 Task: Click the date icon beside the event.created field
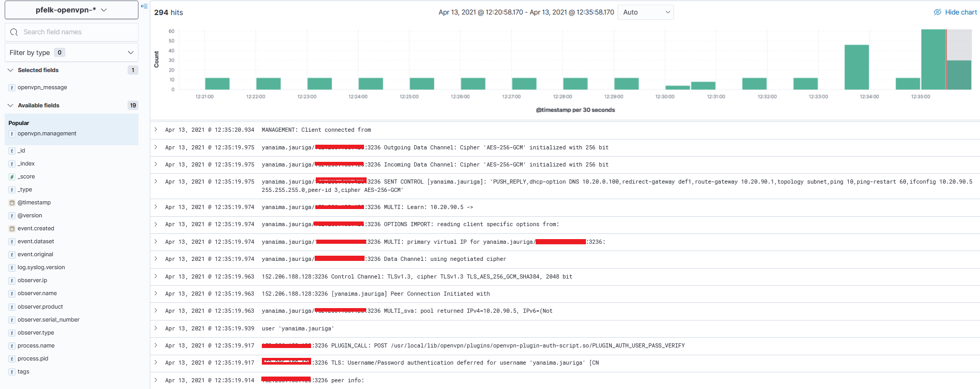(12, 229)
